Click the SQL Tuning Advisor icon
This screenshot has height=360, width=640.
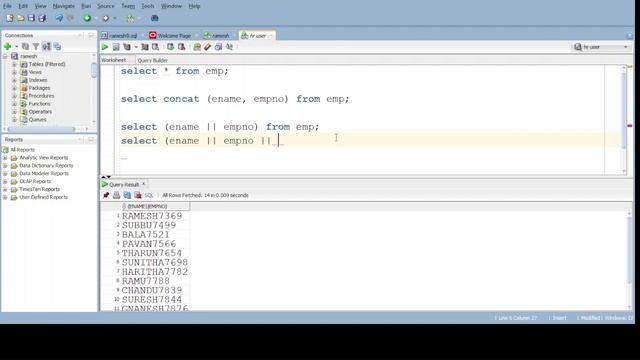pyautogui.click(x=156, y=47)
